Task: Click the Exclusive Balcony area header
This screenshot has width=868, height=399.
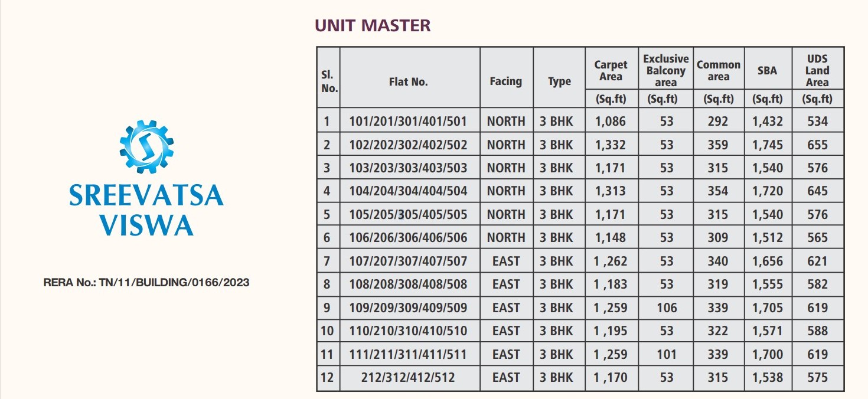Action: (666, 71)
